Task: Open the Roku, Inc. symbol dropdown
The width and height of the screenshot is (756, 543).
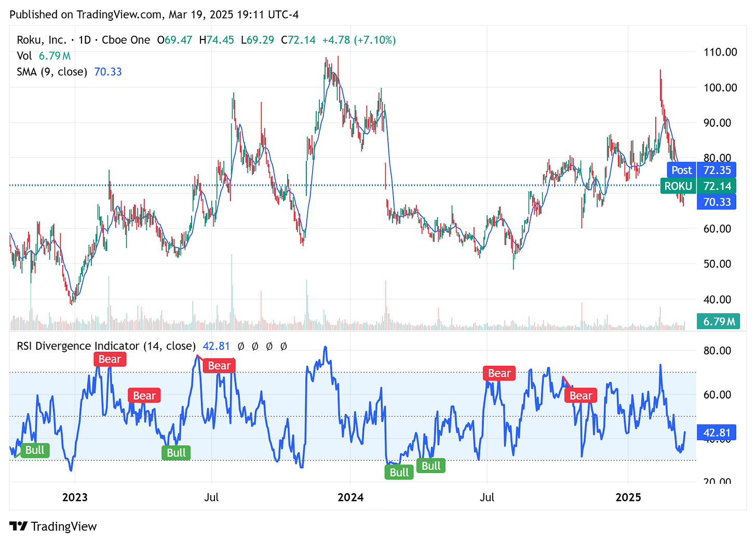Action: [x=42, y=39]
